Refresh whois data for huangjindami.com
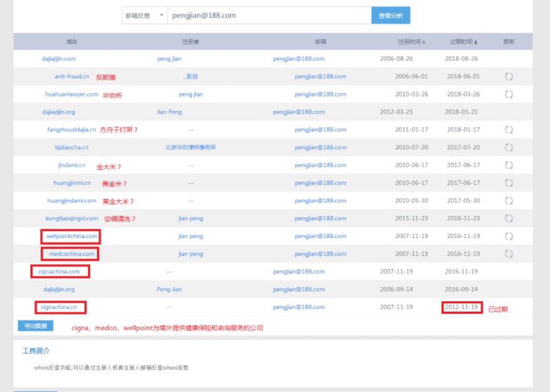Screen dimensions: 550x392 pyautogui.click(x=509, y=200)
